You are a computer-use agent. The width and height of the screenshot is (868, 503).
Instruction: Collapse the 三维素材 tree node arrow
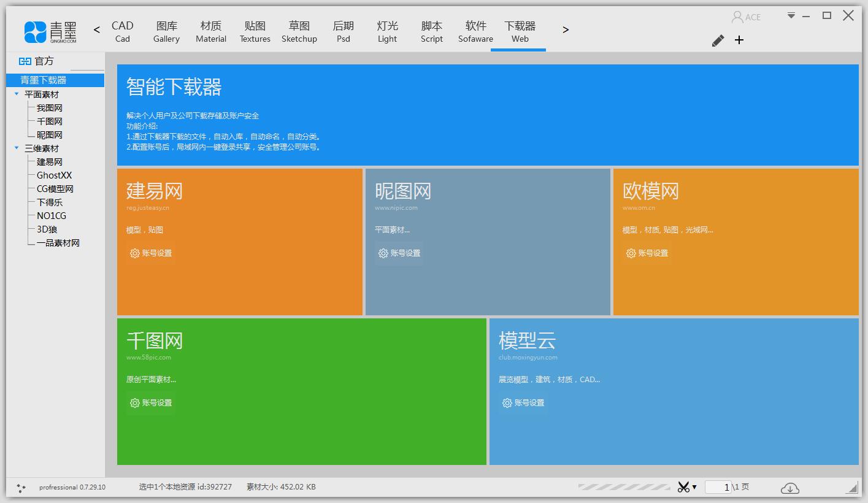[x=17, y=148]
